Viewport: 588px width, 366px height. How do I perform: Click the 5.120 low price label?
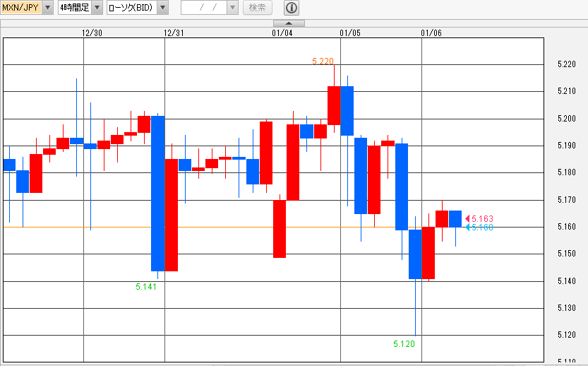(404, 344)
